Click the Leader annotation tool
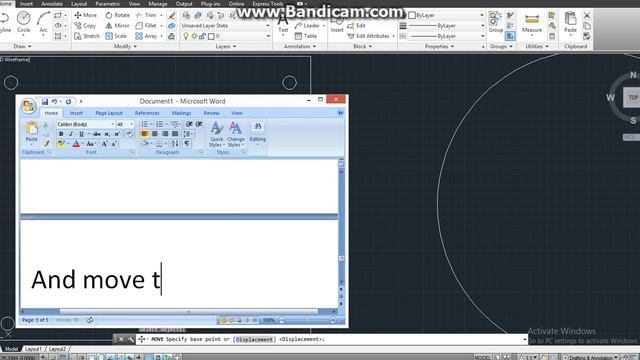This screenshot has height=360, width=640. (x=307, y=26)
